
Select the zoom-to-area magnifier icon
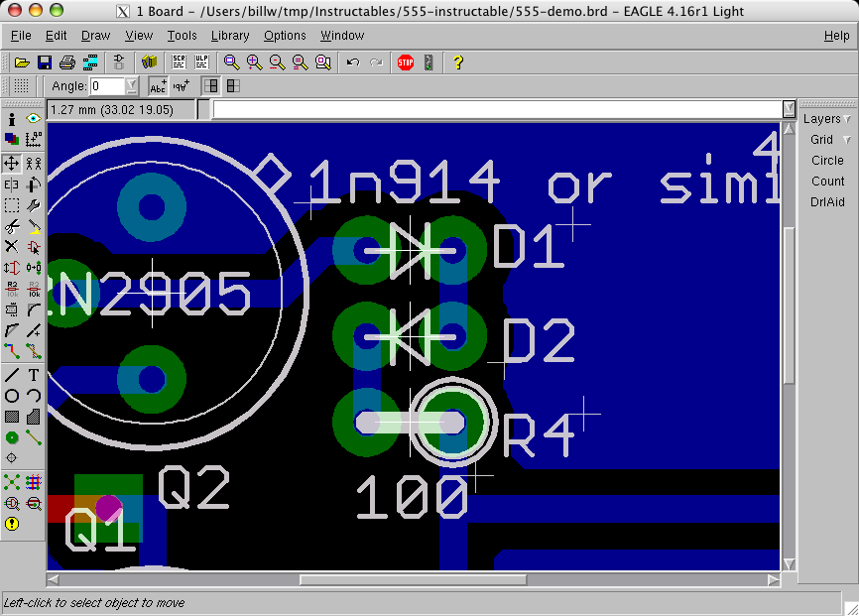323,62
